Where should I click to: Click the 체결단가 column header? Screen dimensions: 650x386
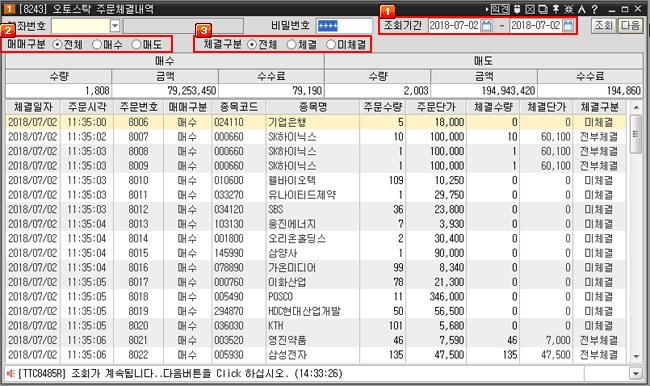pyautogui.click(x=546, y=107)
